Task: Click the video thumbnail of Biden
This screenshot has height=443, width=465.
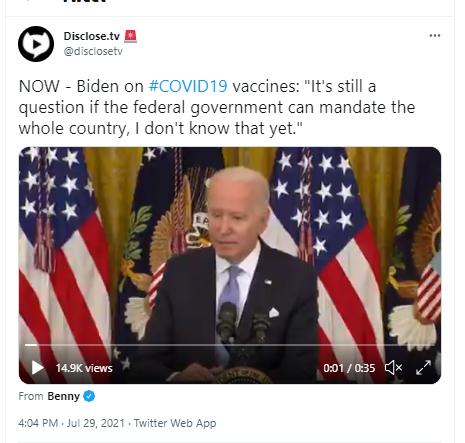Action: [230, 265]
